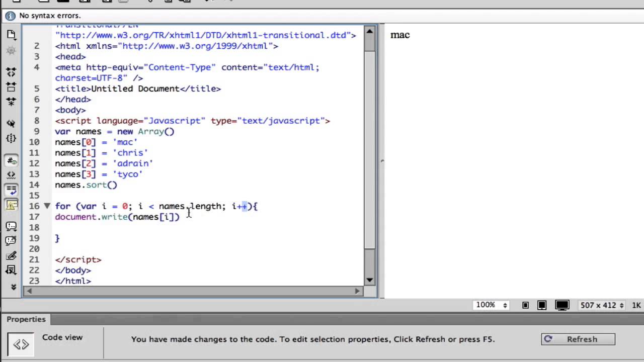The width and height of the screenshot is (644, 362).
Task: Click the 'mac' string on line 10
Action: 125,142
